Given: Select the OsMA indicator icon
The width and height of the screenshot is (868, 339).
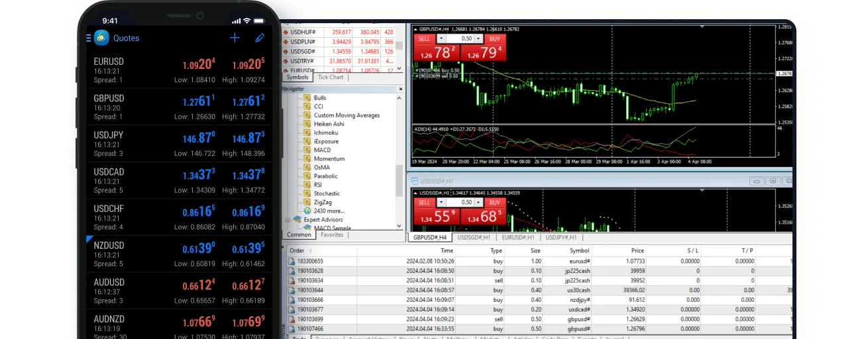Looking at the screenshot, I should click(307, 168).
